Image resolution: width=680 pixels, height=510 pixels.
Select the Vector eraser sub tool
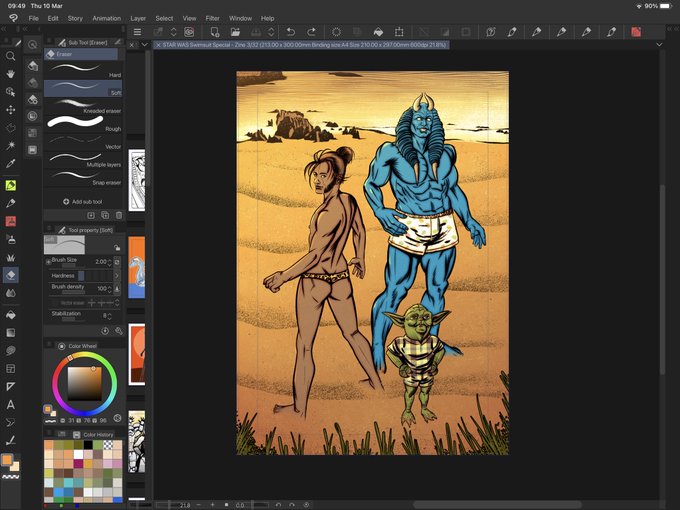click(83, 141)
